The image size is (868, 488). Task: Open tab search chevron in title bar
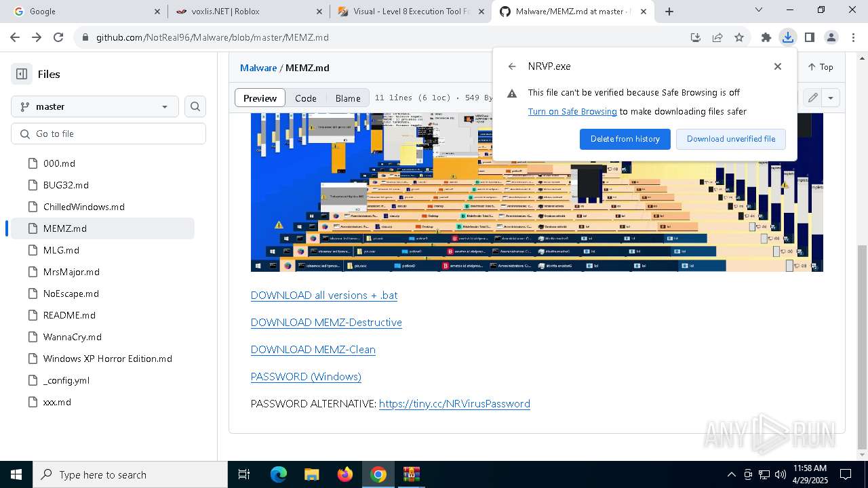[x=759, y=10]
